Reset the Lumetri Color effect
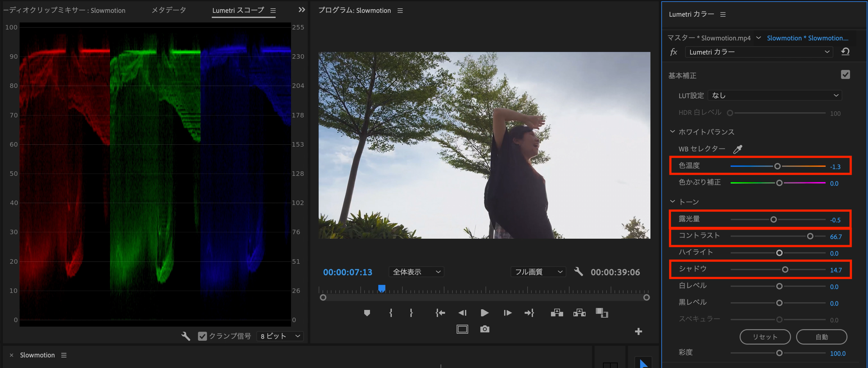Viewport: 868px width, 368px height. point(846,52)
